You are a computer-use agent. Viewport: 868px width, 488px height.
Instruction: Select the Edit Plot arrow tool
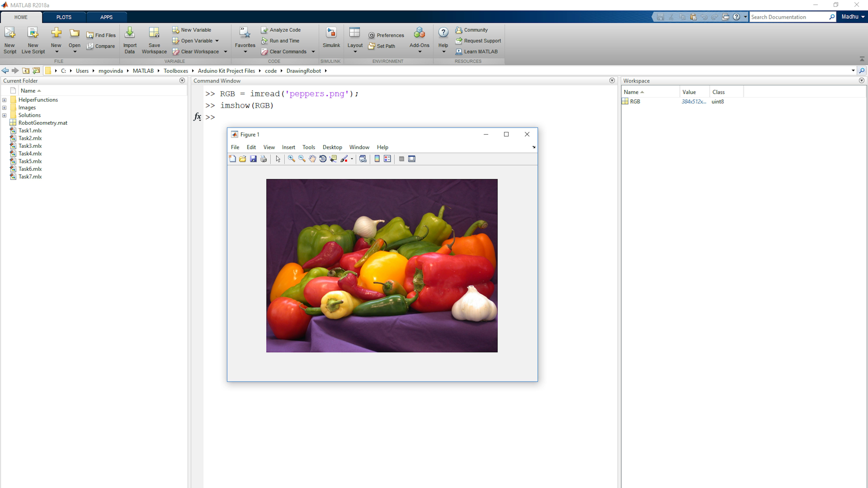[x=278, y=159]
